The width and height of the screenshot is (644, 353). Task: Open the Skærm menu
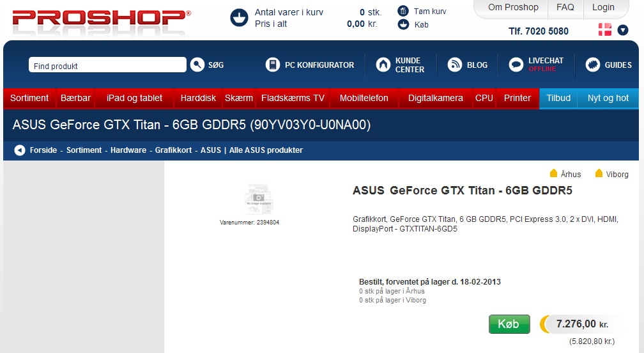point(239,98)
